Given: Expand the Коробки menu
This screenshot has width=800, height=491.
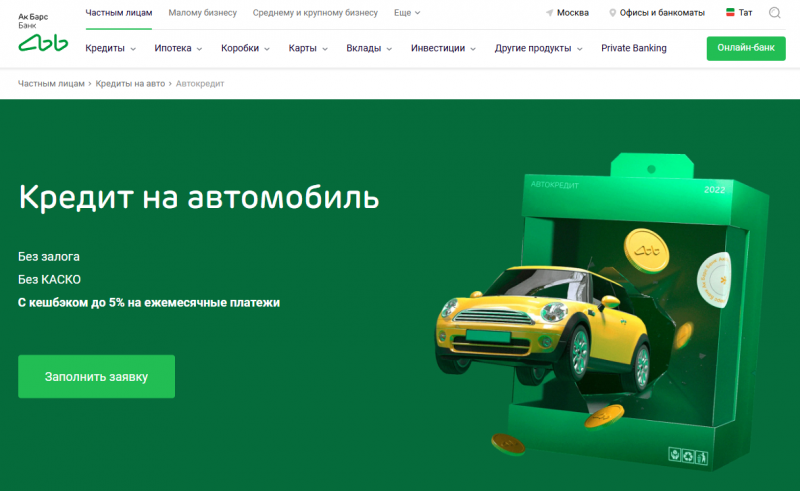Looking at the screenshot, I should click(245, 48).
